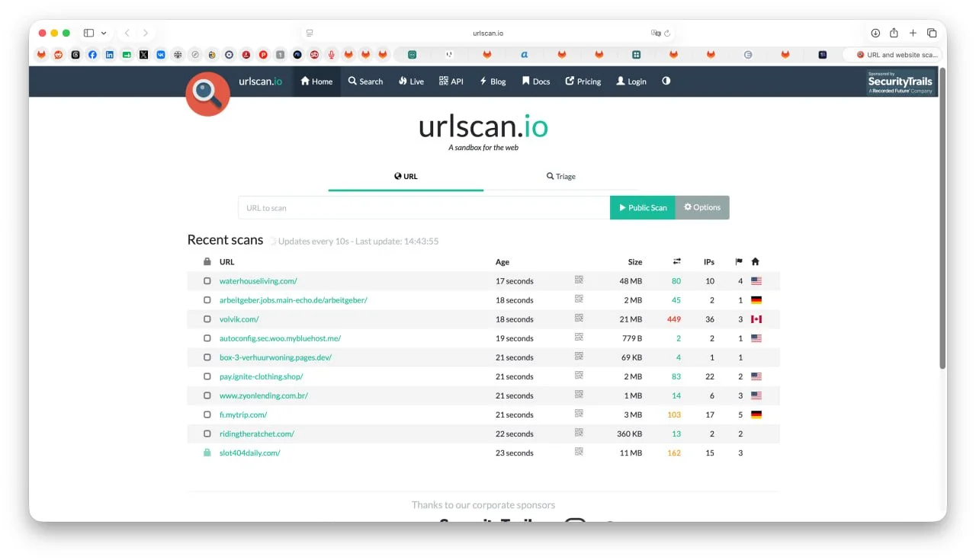Viewport: 976px width, 560px height.
Task: Click the flag icon column header
Action: click(x=738, y=261)
